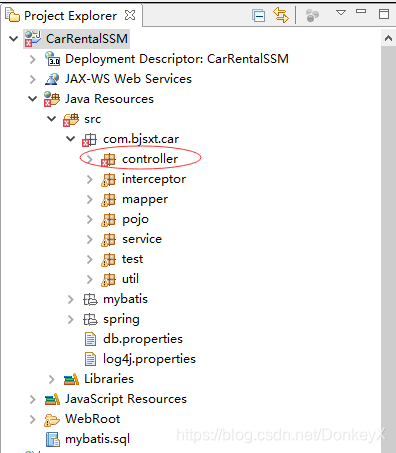This screenshot has width=396, height=453.
Task: Select log4j.properties file name
Action: point(149,359)
